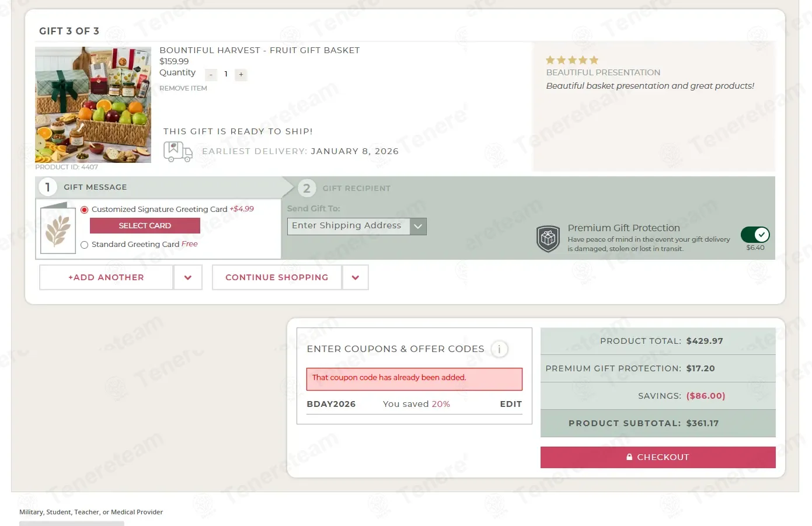Open the fruit gift basket product image
This screenshot has height=526, width=812.
pos(93,104)
